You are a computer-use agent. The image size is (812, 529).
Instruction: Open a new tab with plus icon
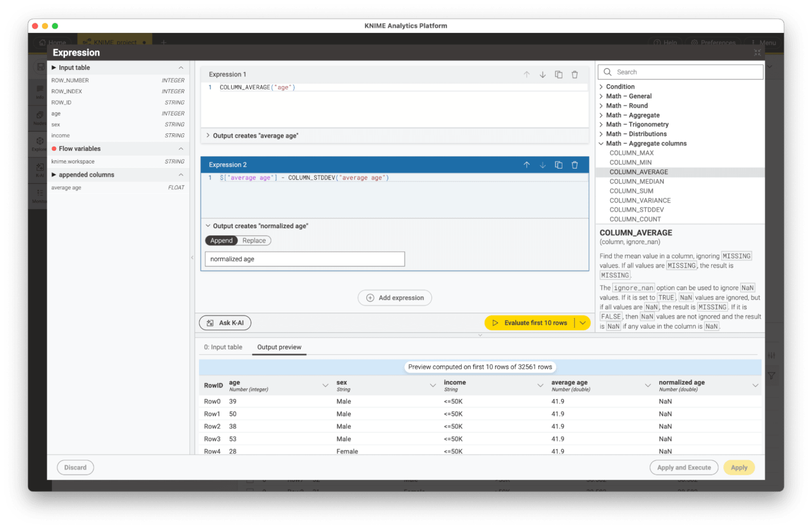point(163,42)
